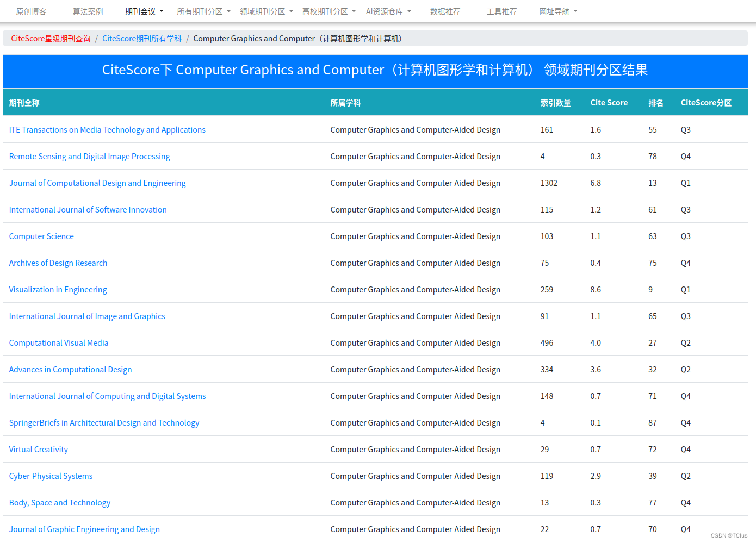The width and height of the screenshot is (756, 543).
Task: Open Archives of Design Research link
Action: tap(58, 263)
